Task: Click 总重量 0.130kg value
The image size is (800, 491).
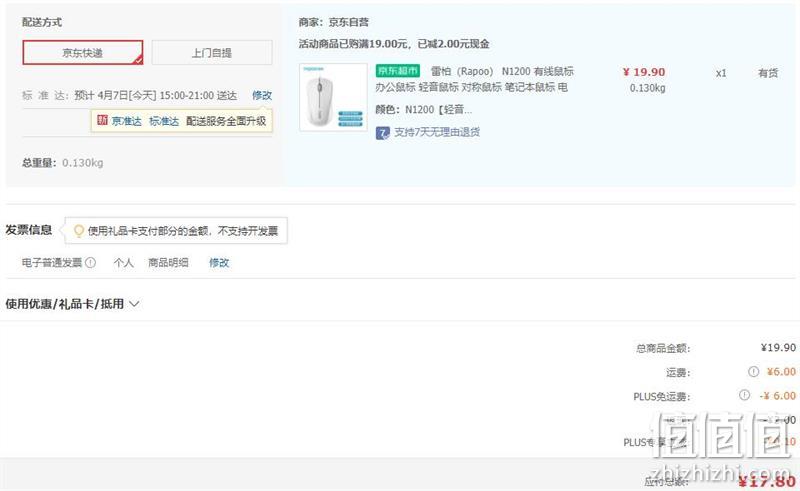Action: point(83,163)
